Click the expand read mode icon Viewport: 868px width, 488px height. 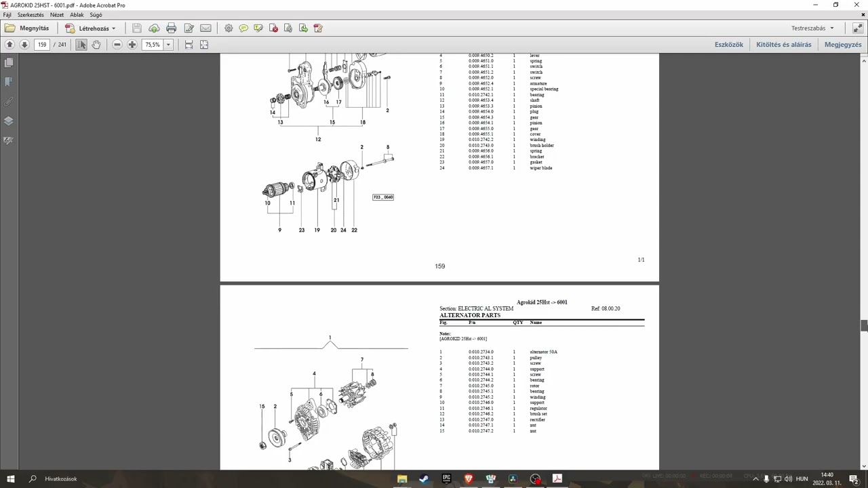[857, 28]
